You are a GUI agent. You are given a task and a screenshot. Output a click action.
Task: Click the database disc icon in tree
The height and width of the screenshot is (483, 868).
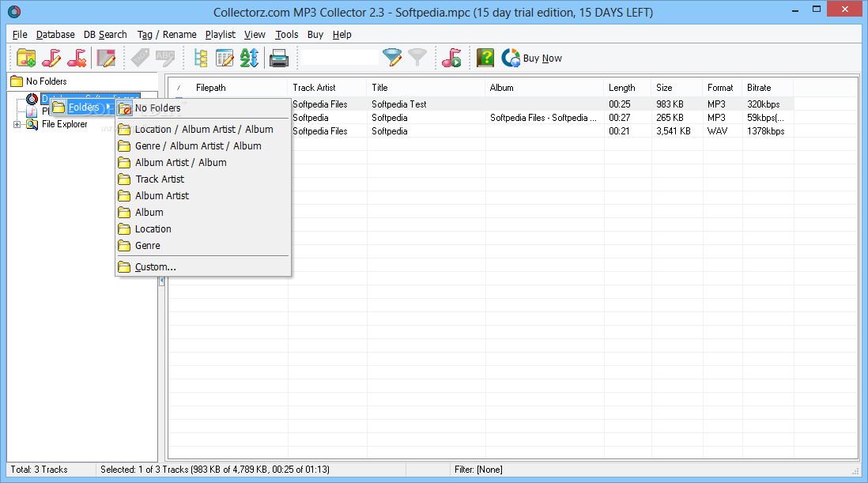pyautogui.click(x=32, y=100)
